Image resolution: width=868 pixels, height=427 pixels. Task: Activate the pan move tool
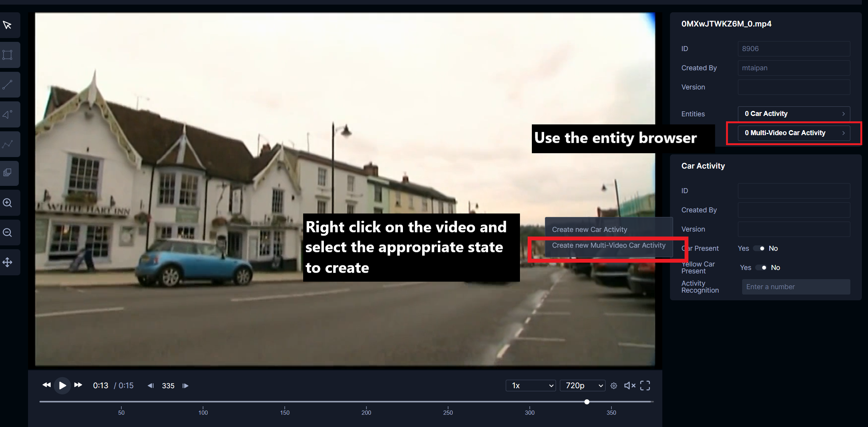coord(8,262)
